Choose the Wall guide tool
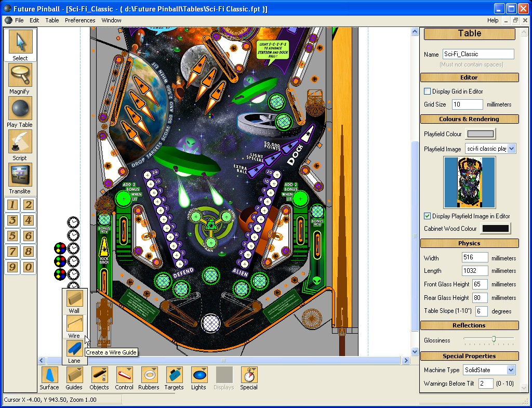This screenshot has width=532, height=408. coord(74,299)
